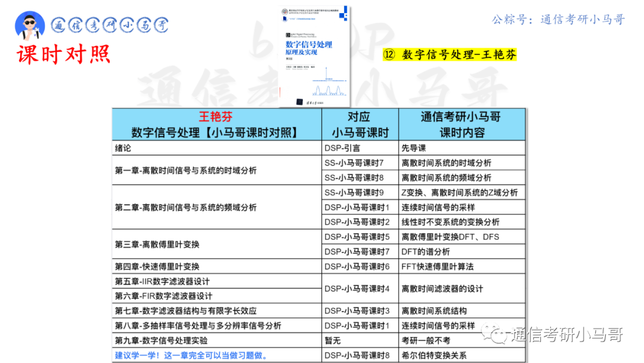Click '公粽号：通信考研小马哥' top-right text

558,19
